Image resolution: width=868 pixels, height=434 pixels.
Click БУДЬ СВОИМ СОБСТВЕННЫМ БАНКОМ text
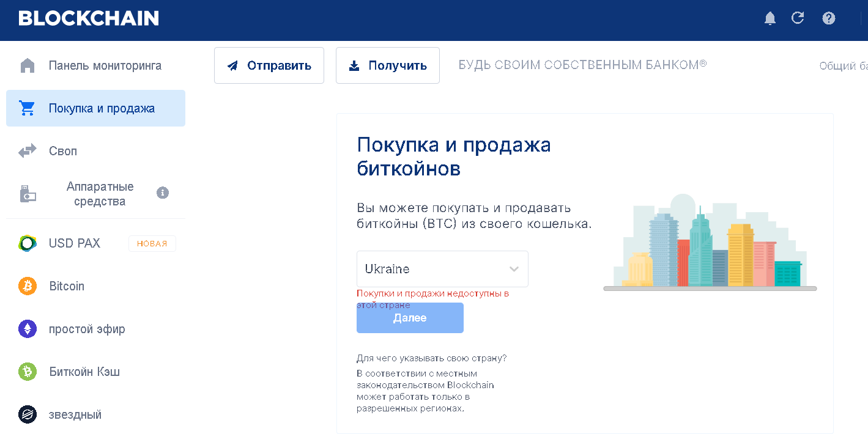click(x=582, y=65)
